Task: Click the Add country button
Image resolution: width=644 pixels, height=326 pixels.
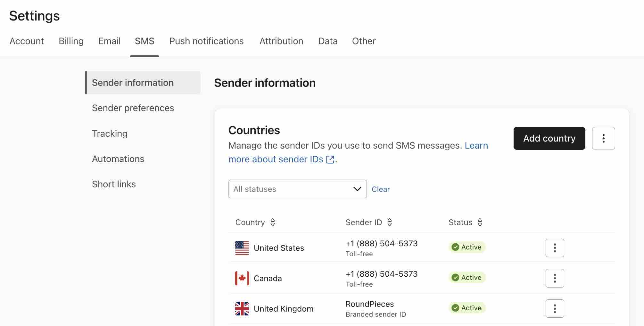Action: pyautogui.click(x=549, y=138)
